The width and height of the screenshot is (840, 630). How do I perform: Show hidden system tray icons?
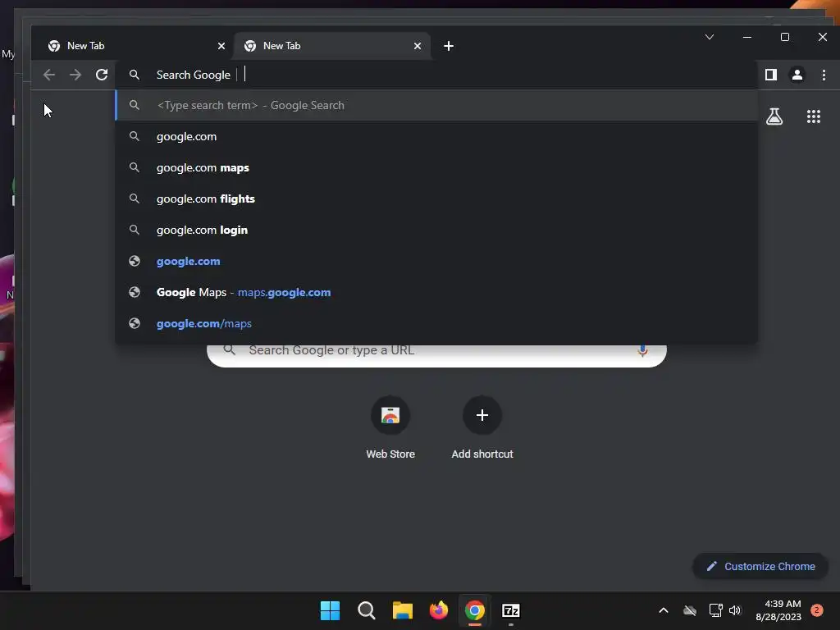click(x=663, y=610)
